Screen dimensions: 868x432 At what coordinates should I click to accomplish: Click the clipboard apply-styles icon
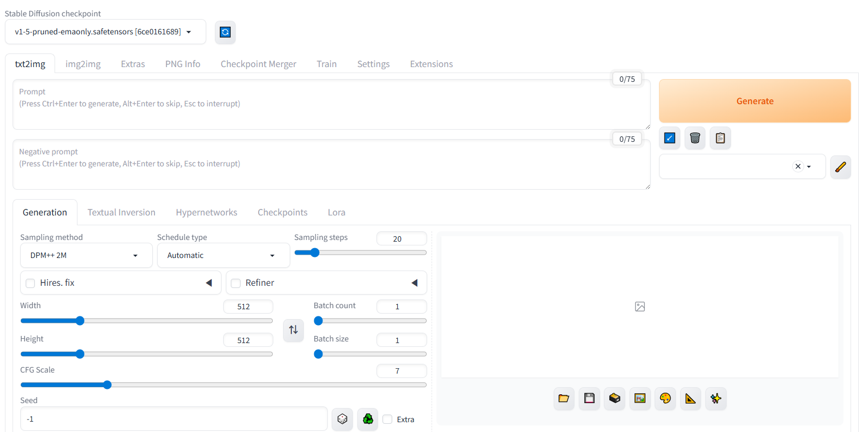720,138
